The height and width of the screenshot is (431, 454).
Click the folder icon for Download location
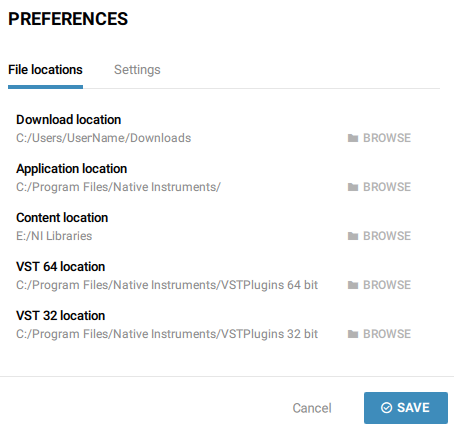pyautogui.click(x=353, y=138)
